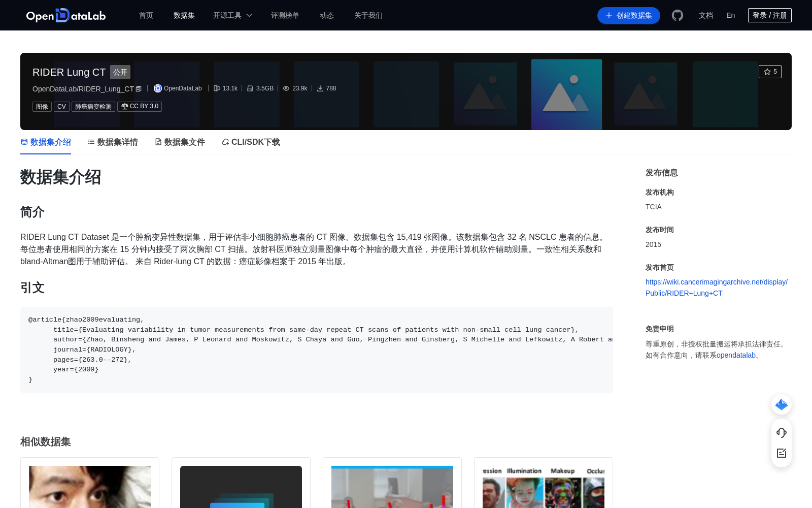Select the 数据集介绍 tab
This screenshot has width=812, height=508.
(46, 142)
